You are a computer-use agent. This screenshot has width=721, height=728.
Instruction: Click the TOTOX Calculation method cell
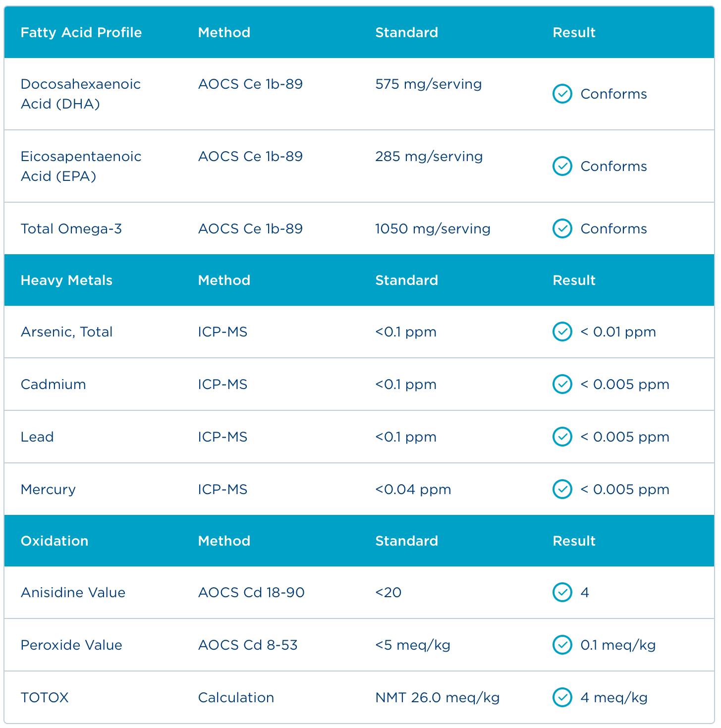pyautogui.click(x=236, y=698)
